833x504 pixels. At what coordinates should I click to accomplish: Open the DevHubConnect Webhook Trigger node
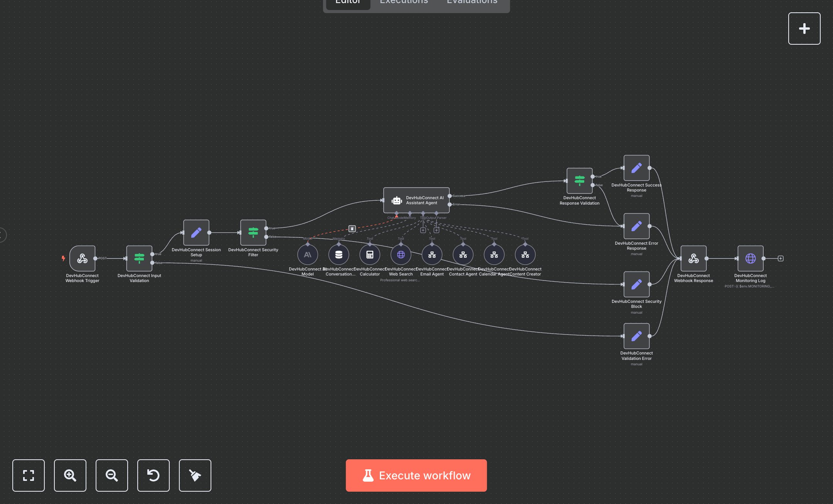(x=83, y=259)
